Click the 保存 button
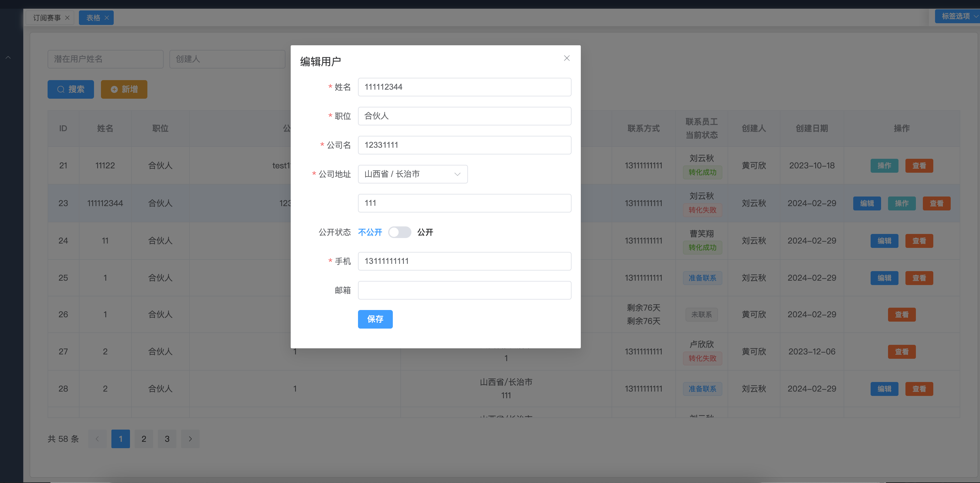Viewport: 980px width, 483px height. (x=375, y=319)
